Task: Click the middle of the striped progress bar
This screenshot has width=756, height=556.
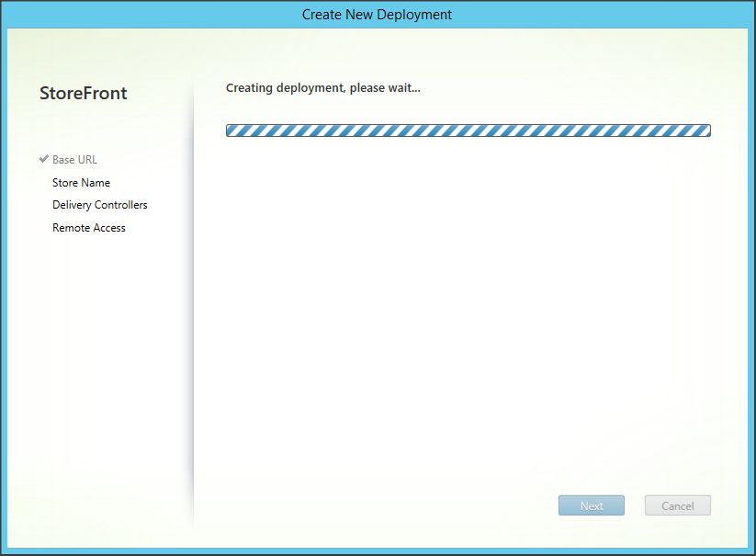Action: pos(468,130)
